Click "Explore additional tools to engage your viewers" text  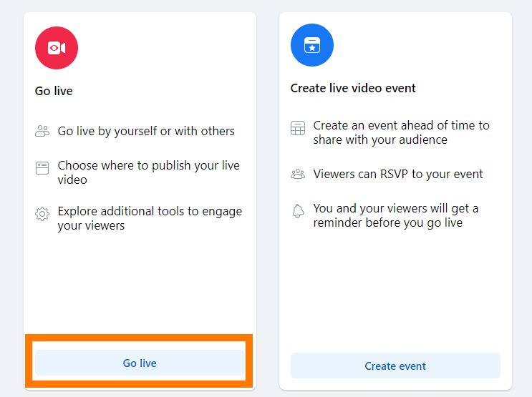150,218
